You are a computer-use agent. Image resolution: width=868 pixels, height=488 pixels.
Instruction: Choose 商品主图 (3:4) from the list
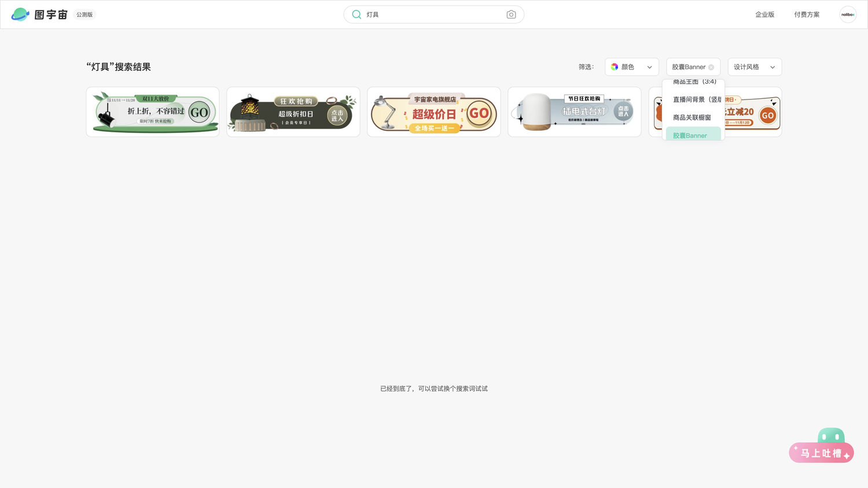point(693,82)
